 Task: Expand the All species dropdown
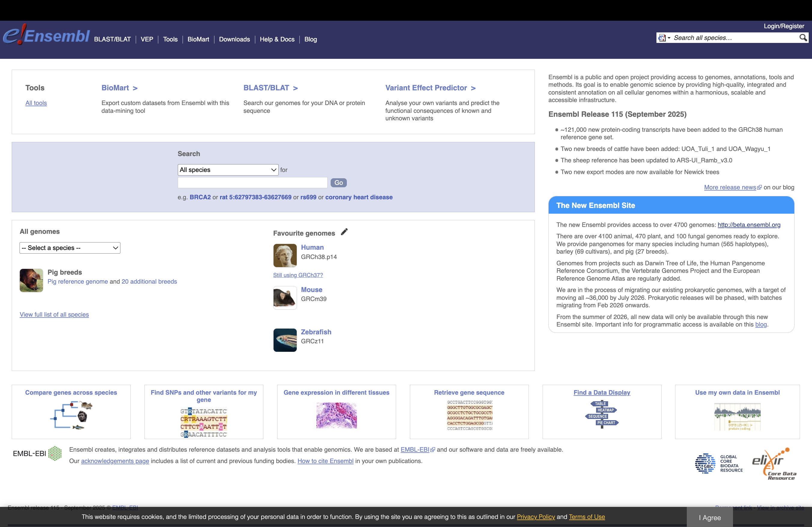tap(228, 170)
